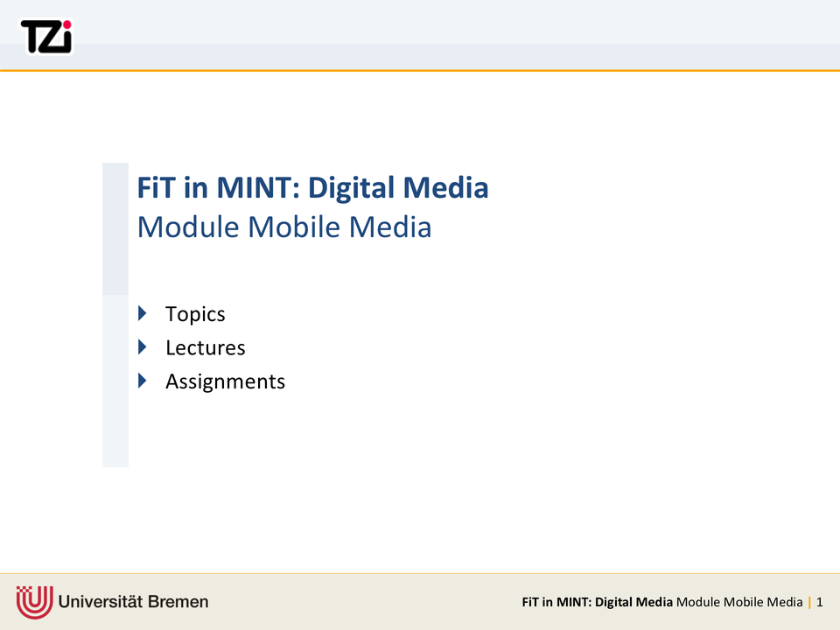Click the bold title 'FiT in MINT: Digital Media'
Screen dimensions: 840x630
coord(312,188)
